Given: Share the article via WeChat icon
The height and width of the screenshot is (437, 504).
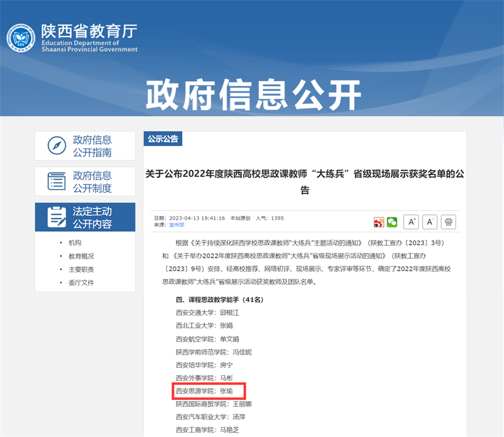Looking at the screenshot, I should (x=392, y=222).
